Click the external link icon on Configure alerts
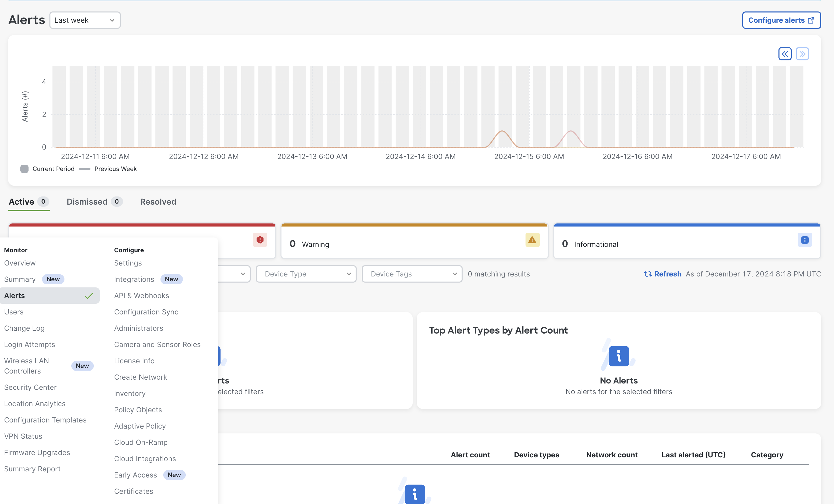834x504 pixels. tap(811, 20)
